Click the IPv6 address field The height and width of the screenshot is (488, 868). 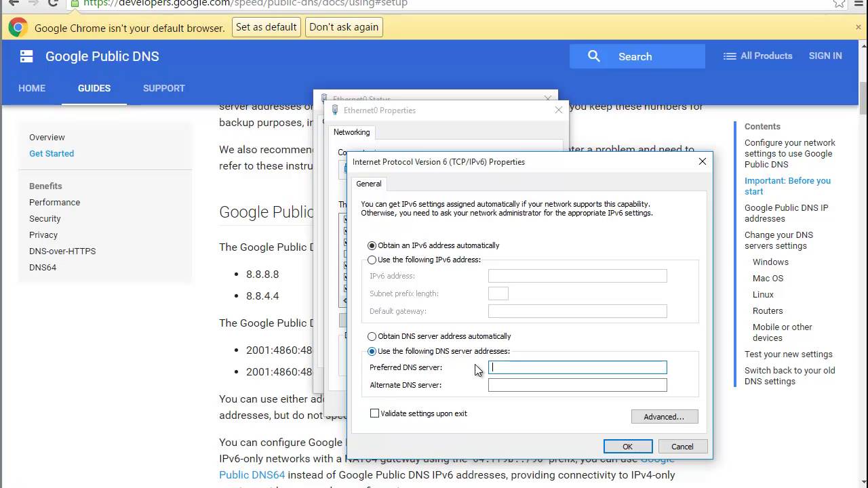point(578,276)
